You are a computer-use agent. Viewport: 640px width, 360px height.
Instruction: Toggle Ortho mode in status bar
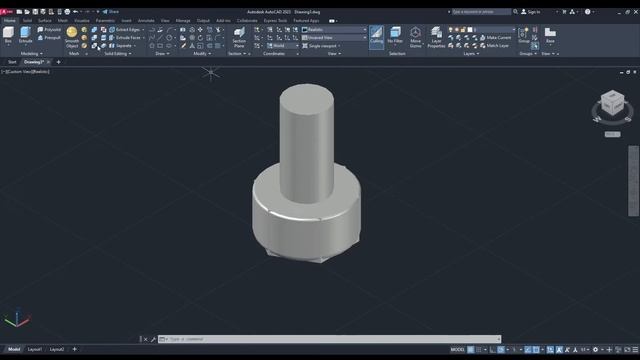tap(493, 349)
